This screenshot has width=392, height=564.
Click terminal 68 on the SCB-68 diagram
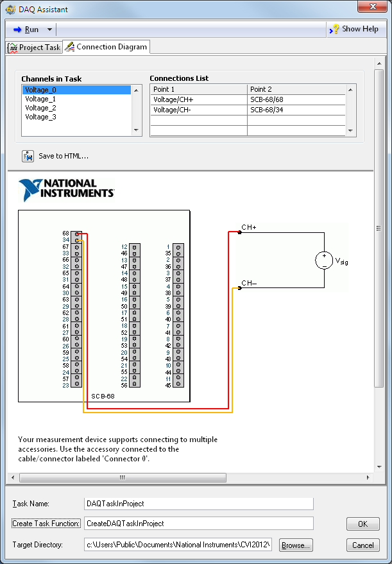[x=76, y=234]
